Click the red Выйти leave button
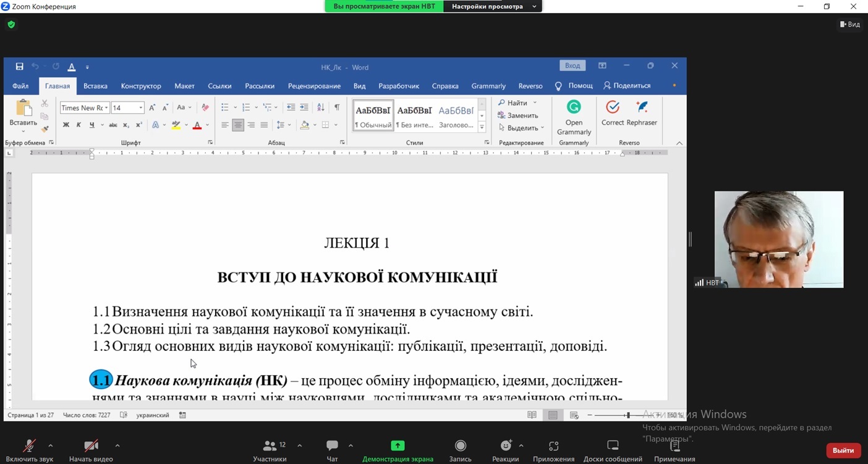The width and height of the screenshot is (868, 464). coord(843,450)
